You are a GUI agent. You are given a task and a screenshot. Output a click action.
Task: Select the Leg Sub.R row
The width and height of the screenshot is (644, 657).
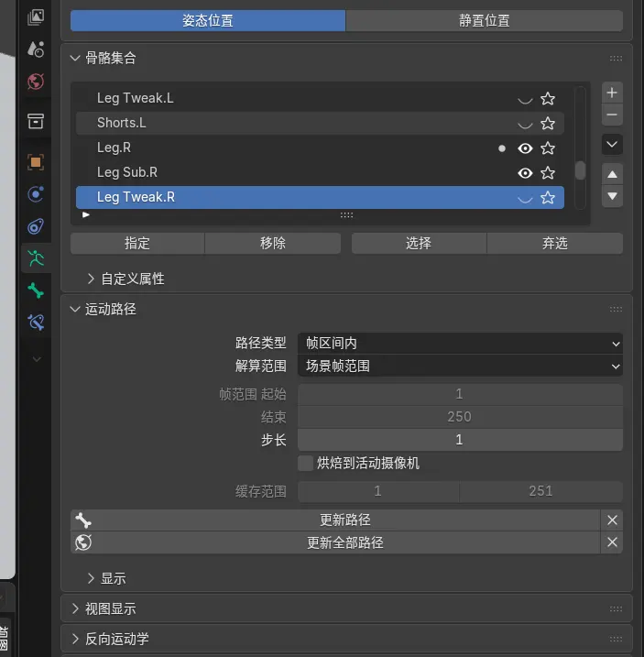pyautogui.click(x=320, y=172)
